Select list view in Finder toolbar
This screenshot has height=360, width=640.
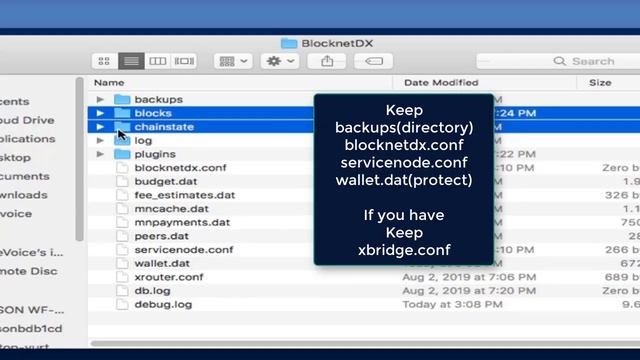point(131,61)
